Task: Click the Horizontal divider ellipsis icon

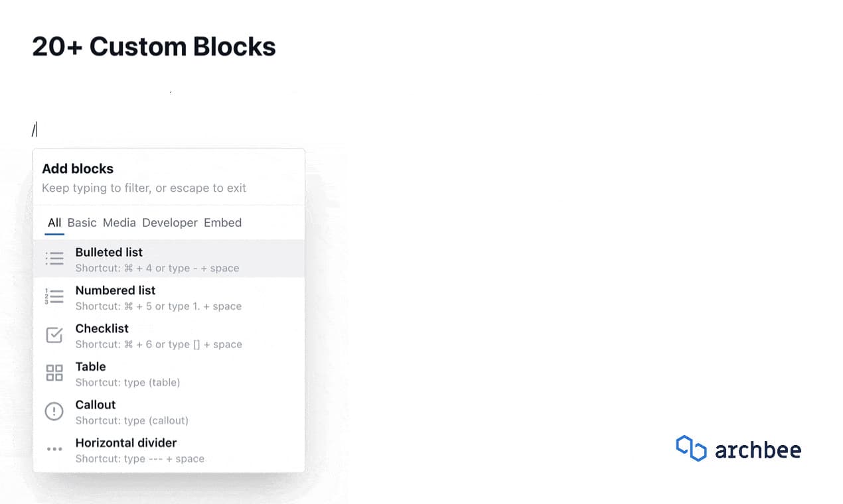Action: click(54, 449)
